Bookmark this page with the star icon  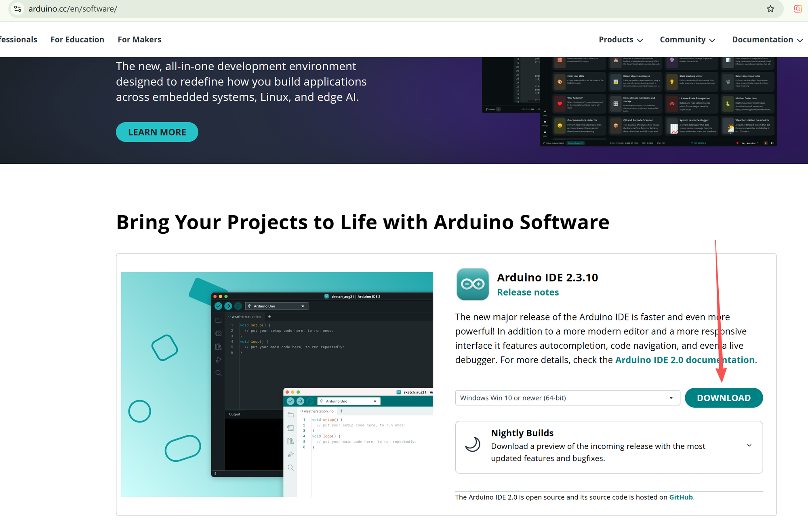point(770,9)
